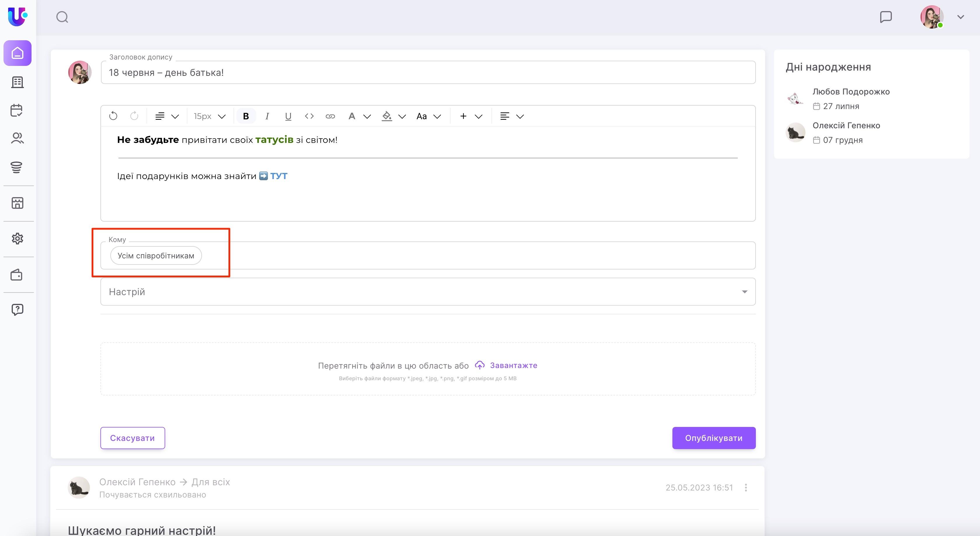980x536 pixels.
Task: Click the Завантажте upload link
Action: [x=513, y=365]
